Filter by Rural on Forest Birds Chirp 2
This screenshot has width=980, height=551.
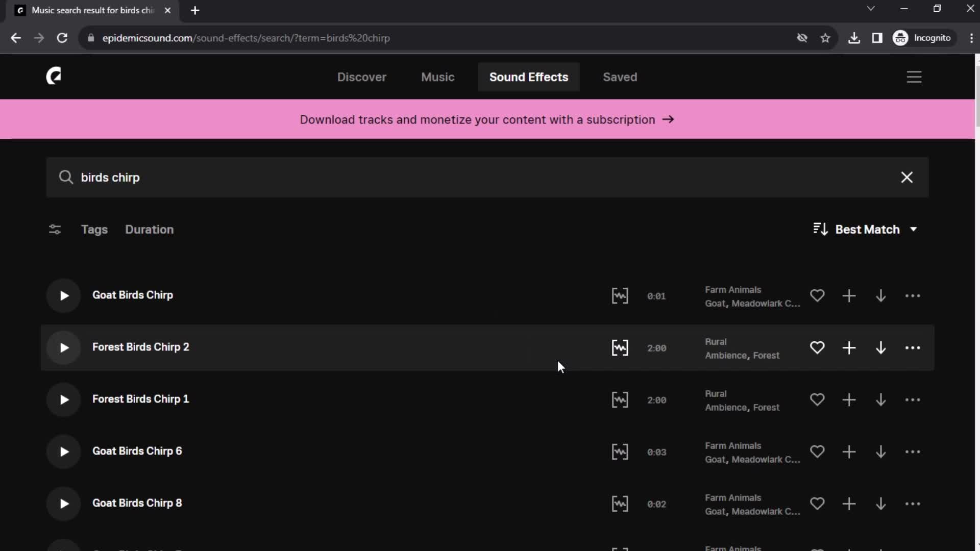(x=716, y=342)
